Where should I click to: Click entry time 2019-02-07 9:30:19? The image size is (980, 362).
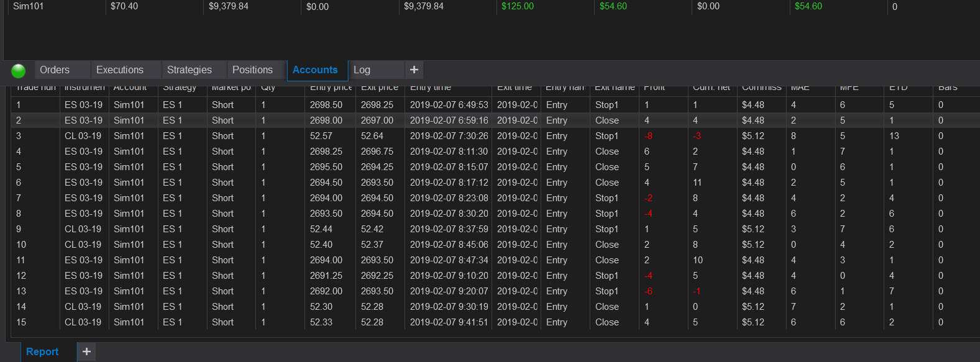tap(449, 307)
